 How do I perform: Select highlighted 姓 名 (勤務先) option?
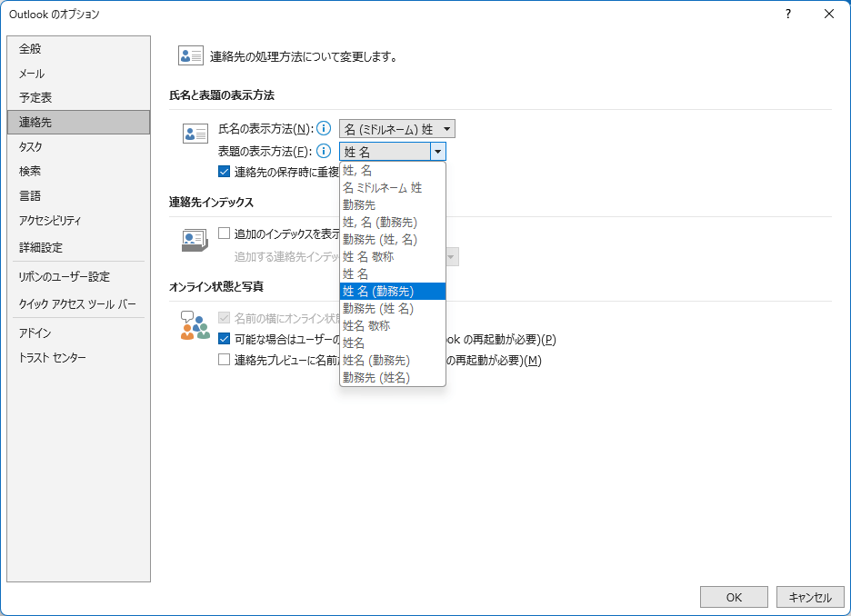393,291
